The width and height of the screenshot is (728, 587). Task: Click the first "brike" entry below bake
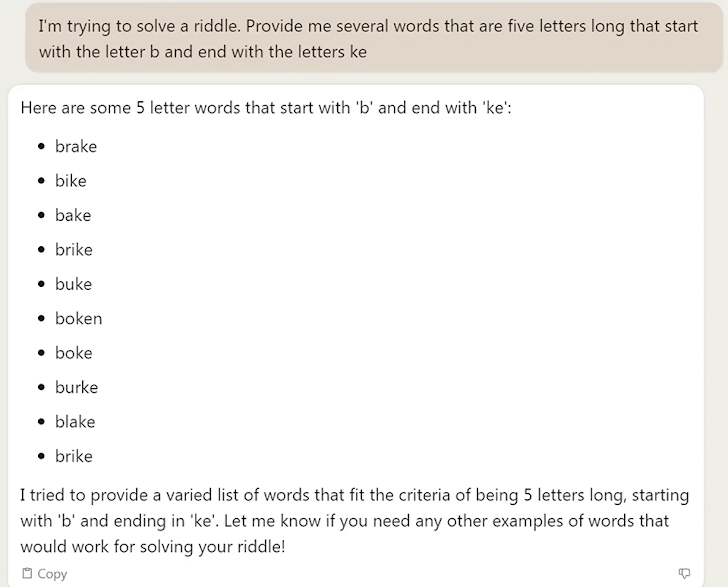pyautogui.click(x=74, y=250)
